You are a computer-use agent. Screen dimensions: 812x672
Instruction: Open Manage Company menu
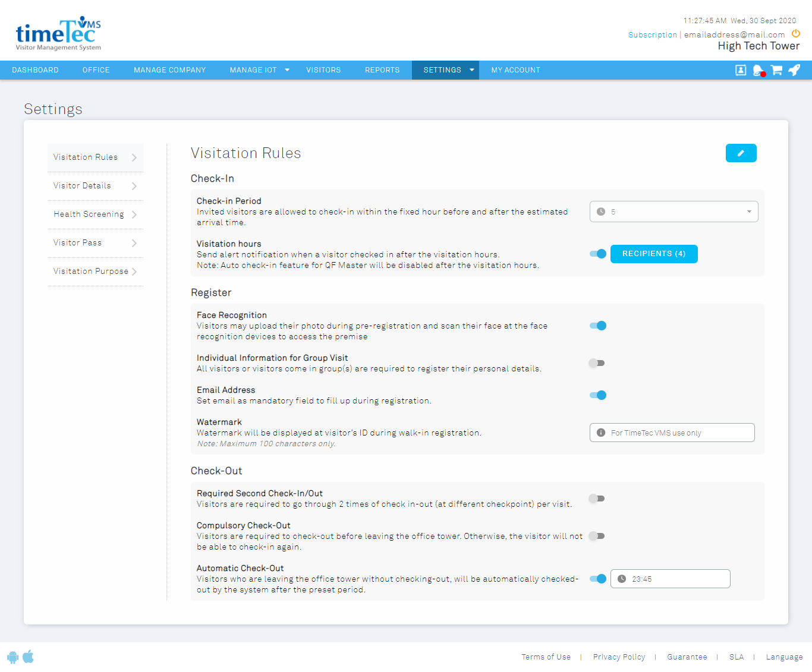click(x=170, y=70)
